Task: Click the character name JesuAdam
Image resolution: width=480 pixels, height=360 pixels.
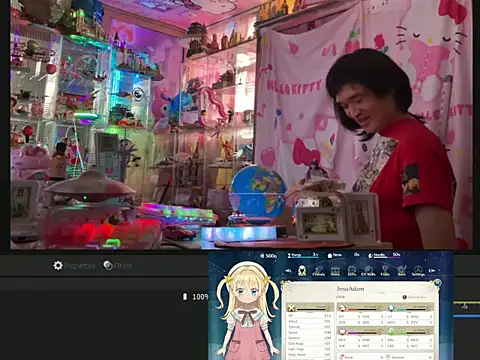Action: [x=350, y=289]
